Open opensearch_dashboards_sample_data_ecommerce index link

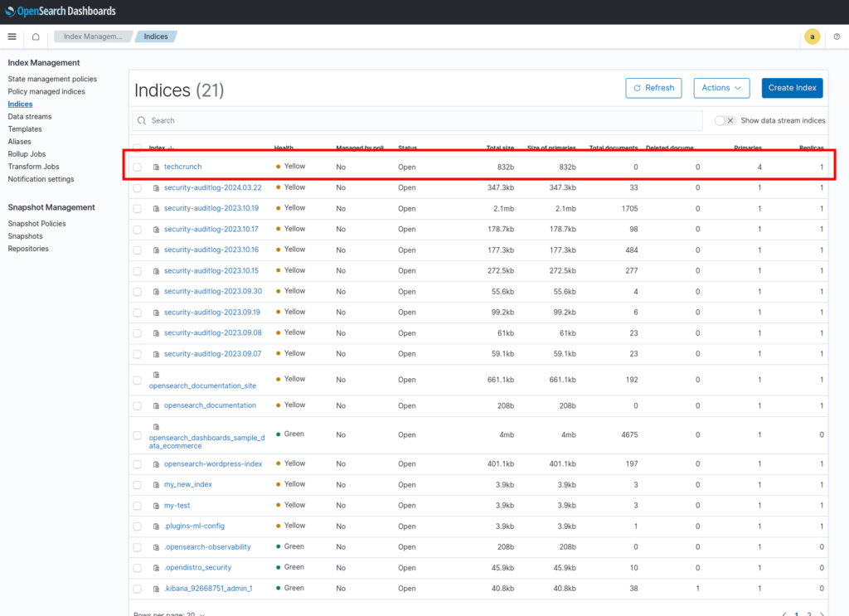[206, 442]
